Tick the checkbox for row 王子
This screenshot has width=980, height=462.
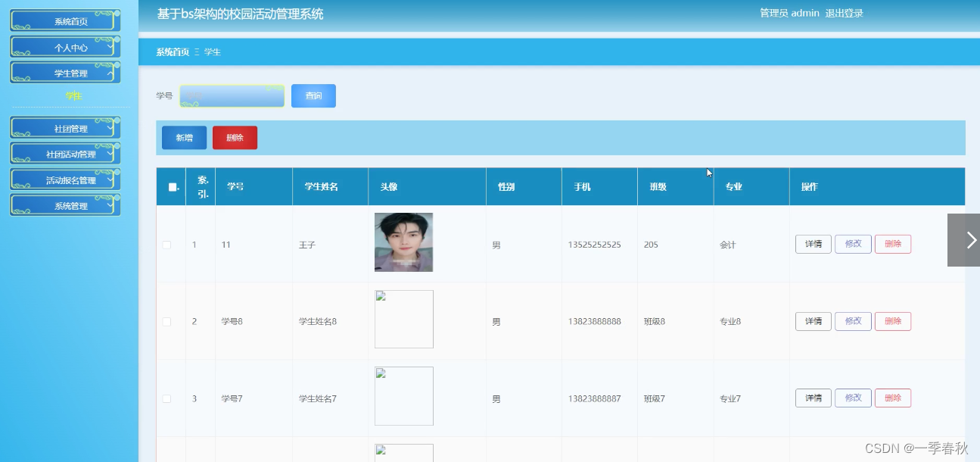point(166,245)
